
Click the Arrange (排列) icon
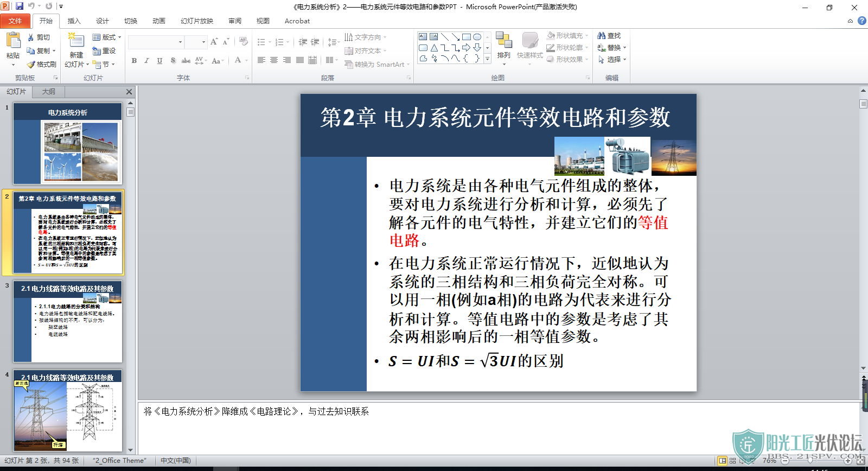pos(503,41)
